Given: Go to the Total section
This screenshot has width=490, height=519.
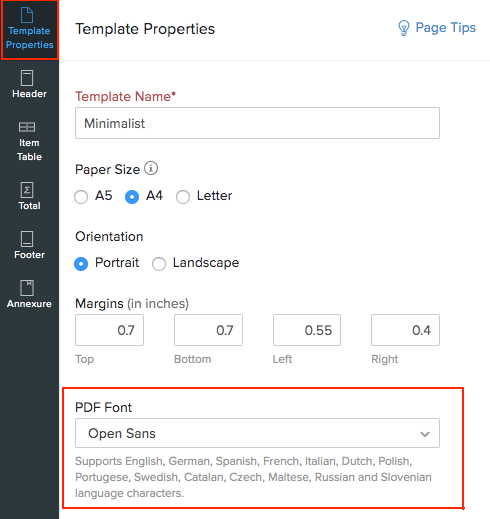Looking at the screenshot, I should (x=29, y=196).
